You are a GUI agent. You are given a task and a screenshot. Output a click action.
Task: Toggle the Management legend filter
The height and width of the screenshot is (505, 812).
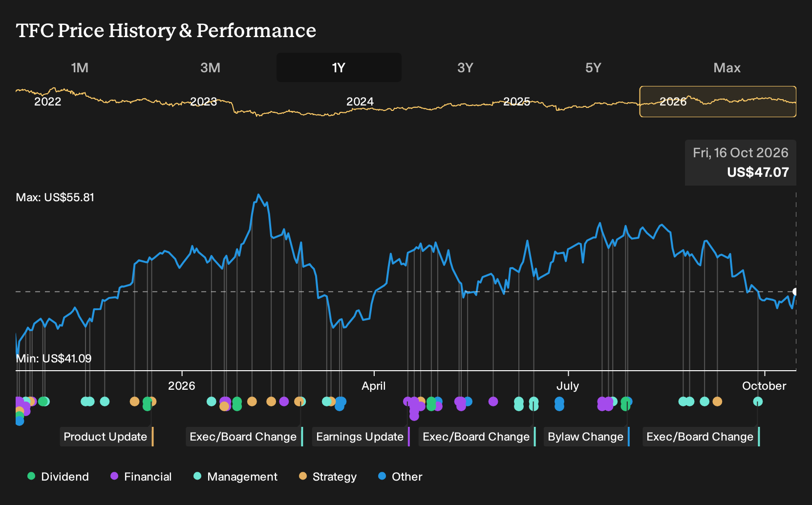(235, 477)
